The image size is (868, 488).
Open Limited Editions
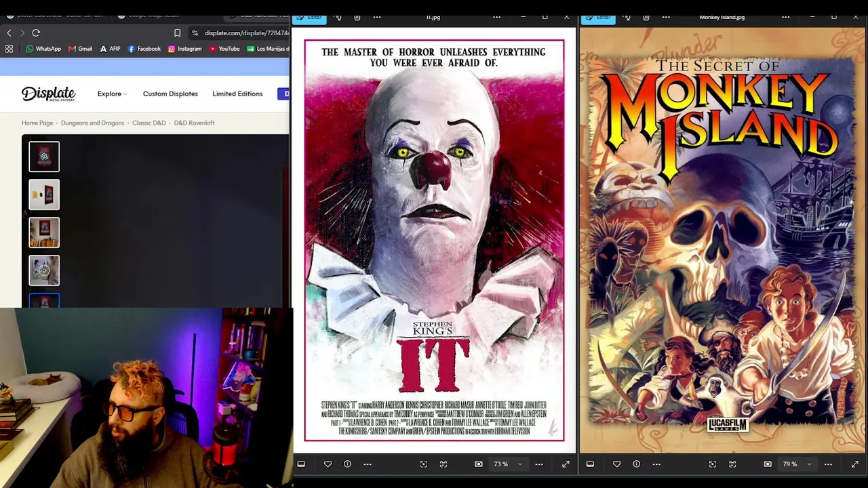coord(237,94)
